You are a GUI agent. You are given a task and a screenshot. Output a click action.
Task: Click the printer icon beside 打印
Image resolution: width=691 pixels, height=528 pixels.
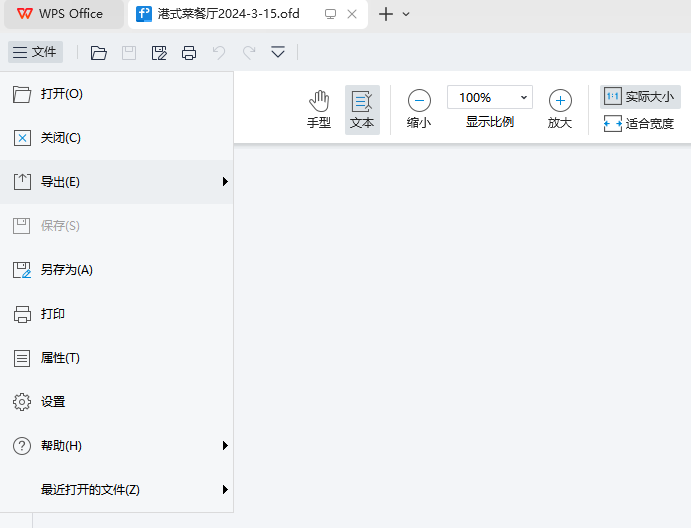point(22,314)
